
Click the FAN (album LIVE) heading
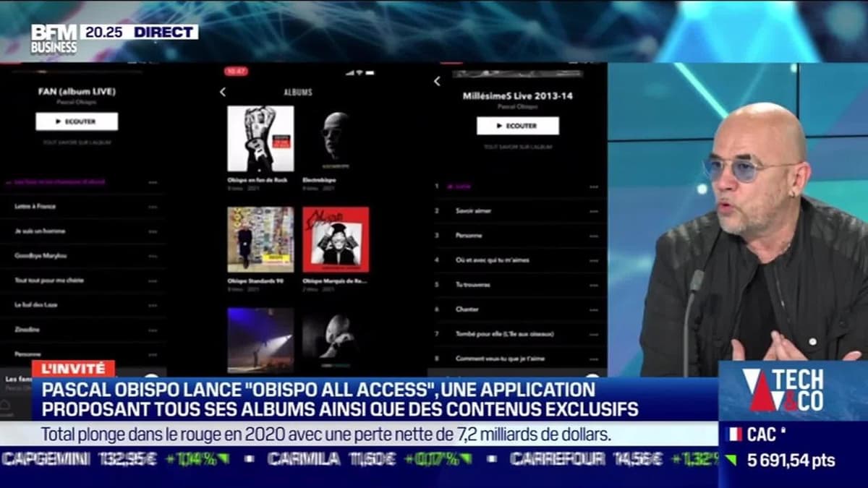(x=77, y=91)
